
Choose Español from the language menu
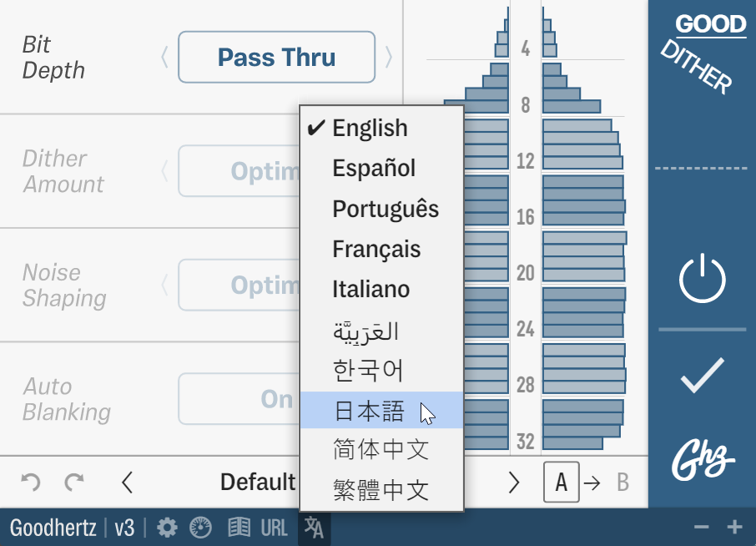pyautogui.click(x=381, y=169)
